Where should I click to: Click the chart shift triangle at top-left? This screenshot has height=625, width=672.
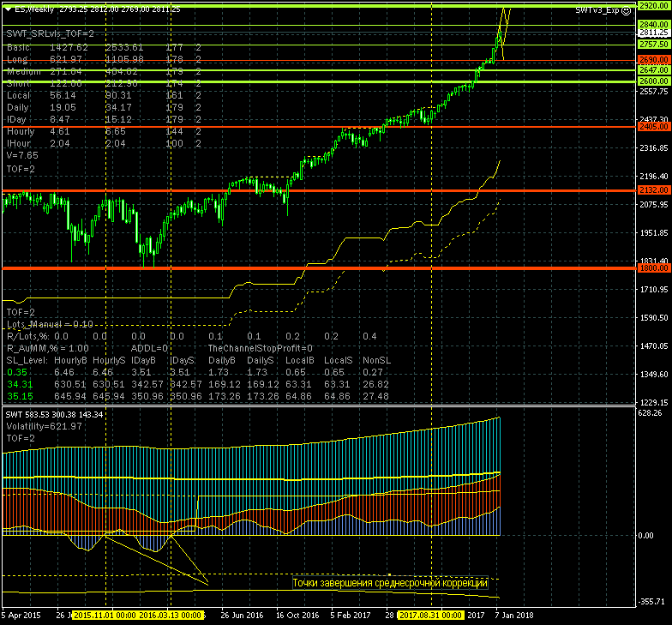tap(8, 9)
